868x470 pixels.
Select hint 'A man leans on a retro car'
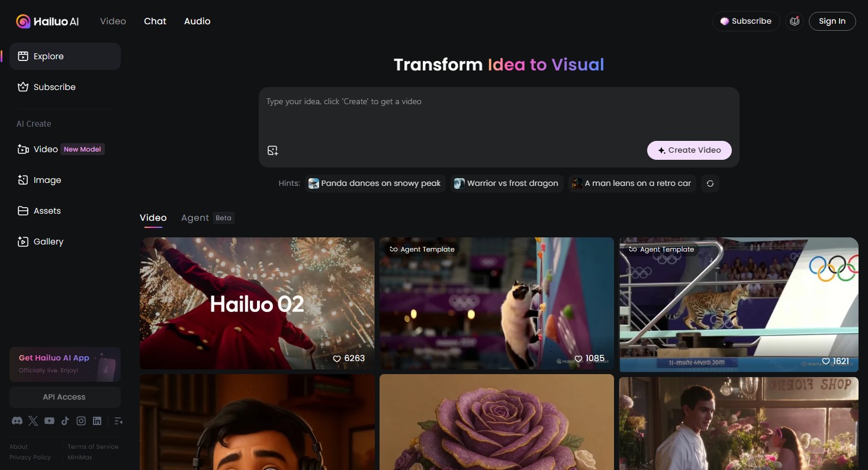click(x=632, y=184)
